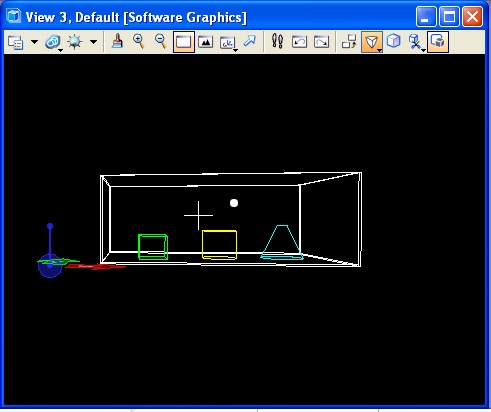The height and width of the screenshot is (412, 491).
Task: Click the white light source dot in view
Action: [x=234, y=203]
